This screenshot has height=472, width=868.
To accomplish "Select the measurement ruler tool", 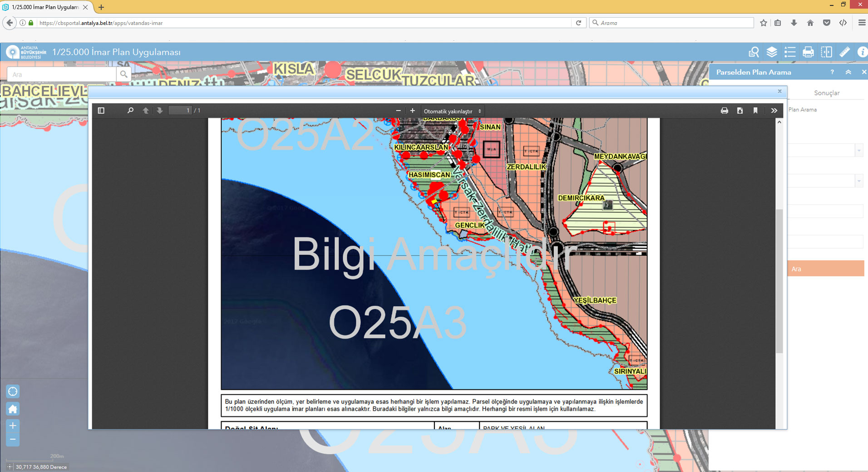I will [x=844, y=52].
